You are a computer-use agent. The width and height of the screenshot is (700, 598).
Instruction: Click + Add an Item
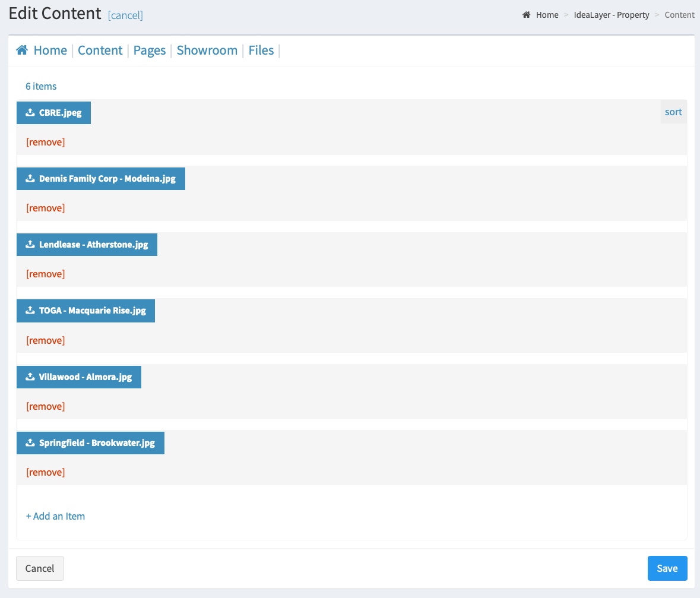pos(55,516)
